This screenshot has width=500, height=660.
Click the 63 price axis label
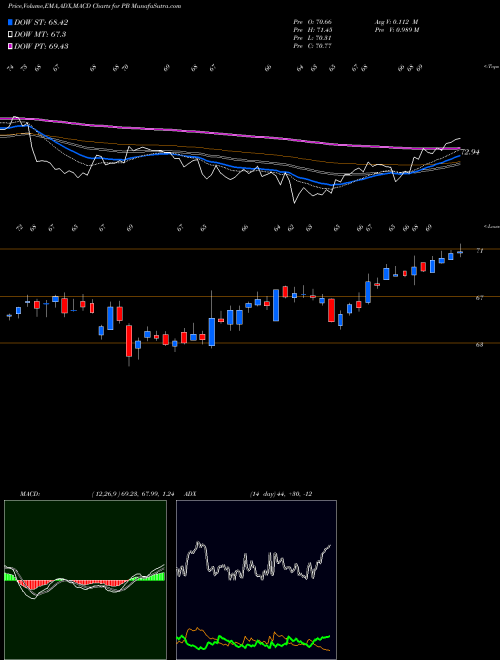[x=479, y=344]
